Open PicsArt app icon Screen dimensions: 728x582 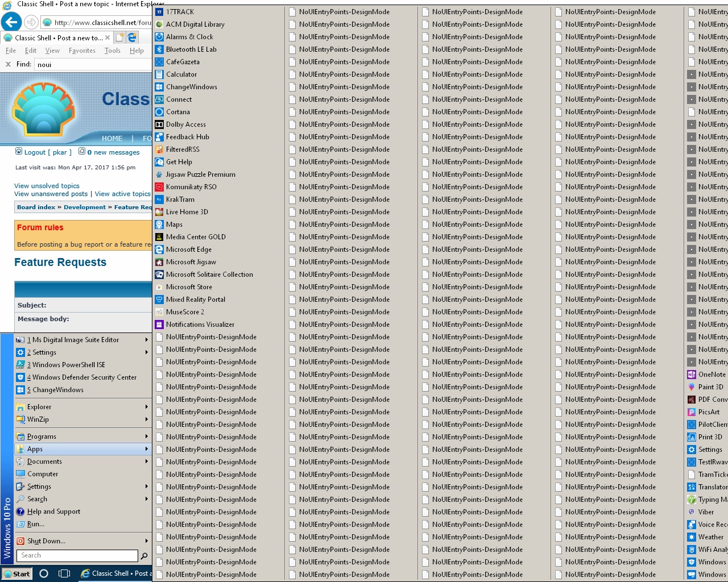(692, 412)
